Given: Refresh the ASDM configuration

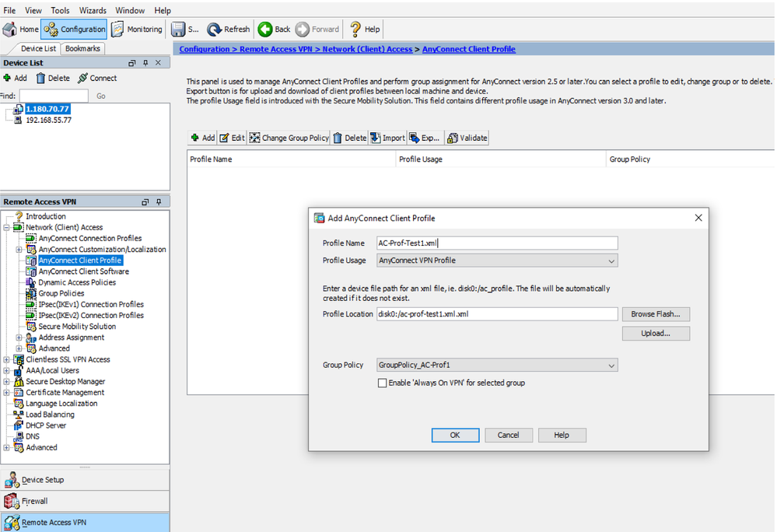Looking at the screenshot, I should 229,30.
